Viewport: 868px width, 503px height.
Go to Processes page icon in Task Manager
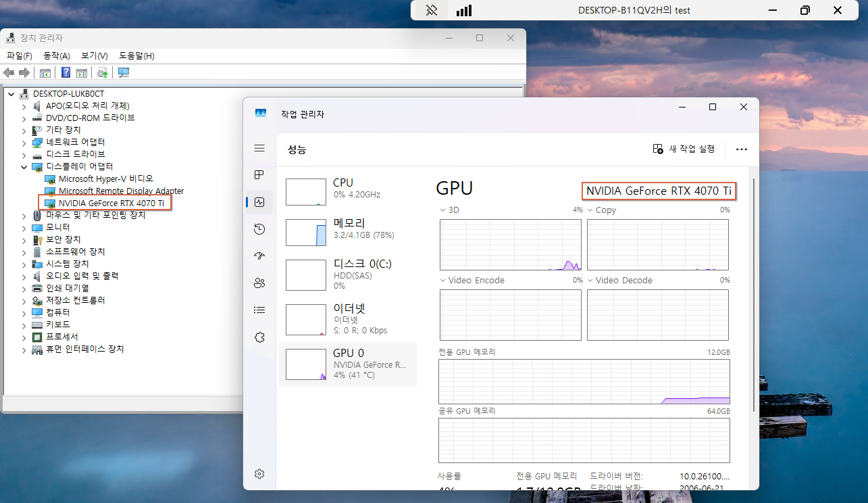point(259,175)
